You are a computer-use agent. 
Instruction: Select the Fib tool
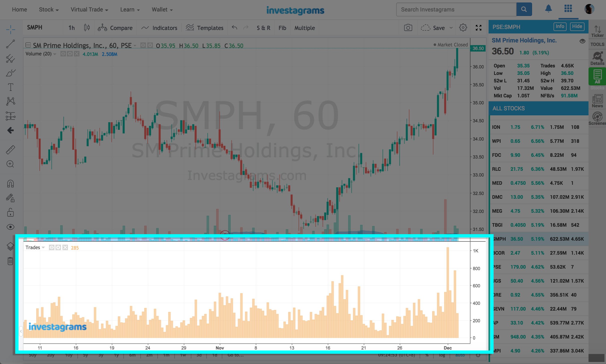[x=282, y=28]
